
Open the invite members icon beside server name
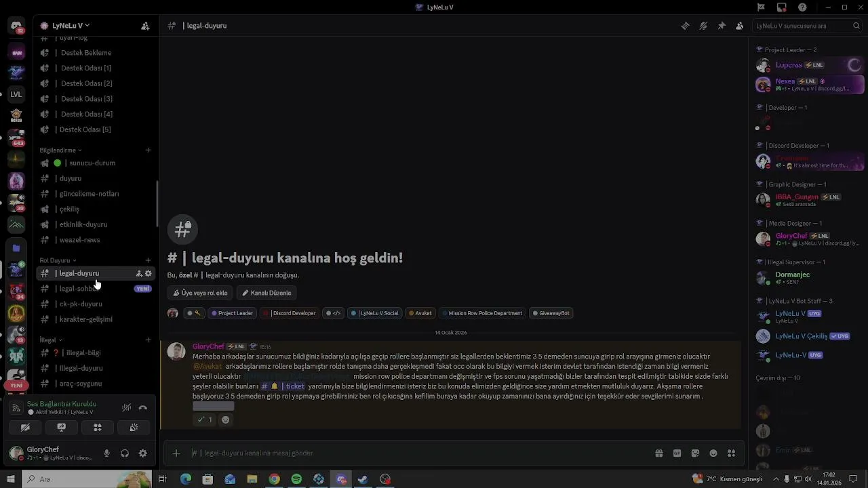[145, 26]
